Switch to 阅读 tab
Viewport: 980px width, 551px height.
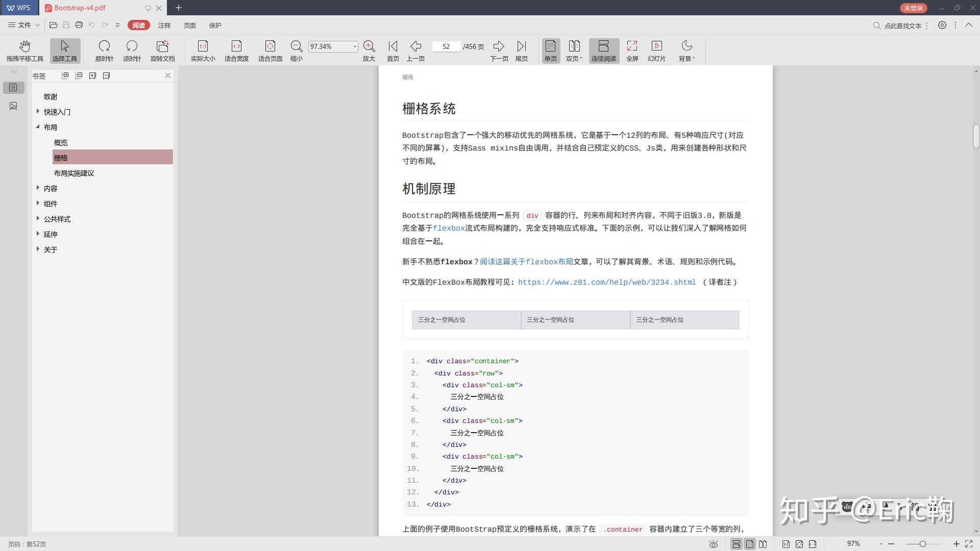[x=138, y=25]
